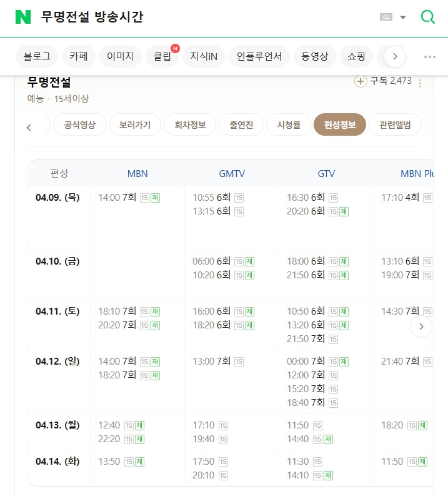This screenshot has height=496, width=448.
Task: Click the GMTV 13:00 7회 entry
Action: (x=218, y=362)
